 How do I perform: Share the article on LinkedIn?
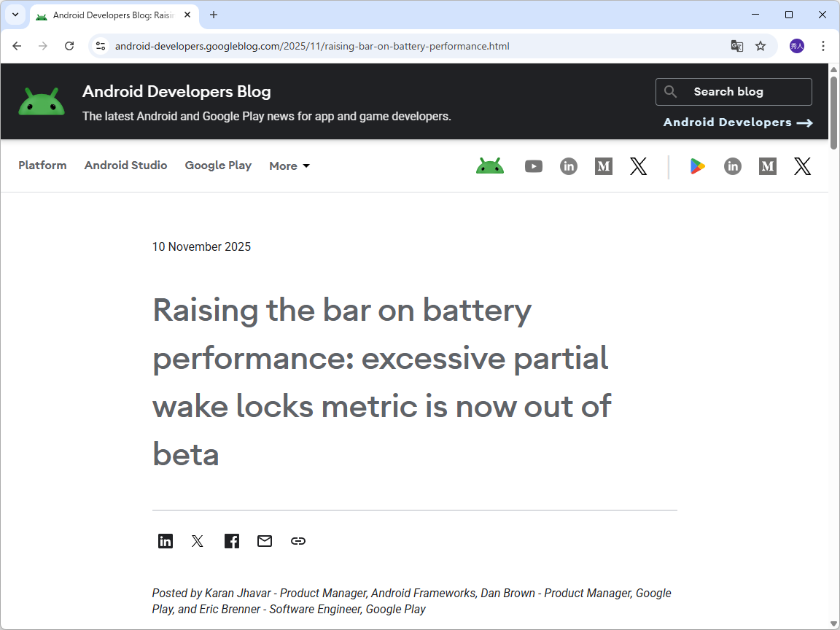(166, 541)
